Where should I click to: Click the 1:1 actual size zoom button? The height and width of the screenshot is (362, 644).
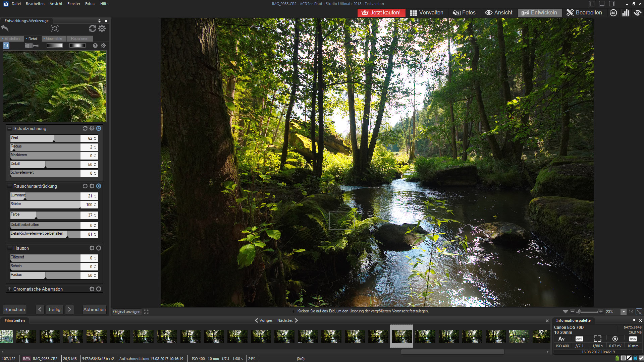point(631,312)
